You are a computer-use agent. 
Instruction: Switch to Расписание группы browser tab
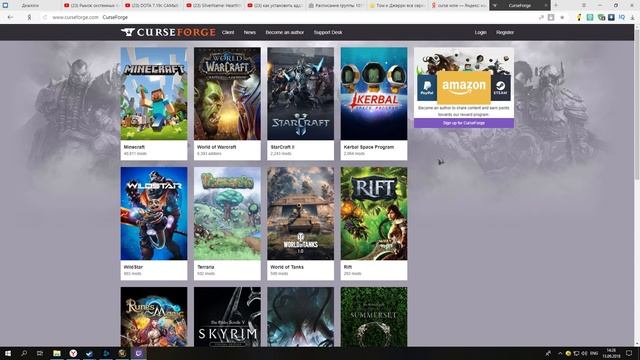336,6
